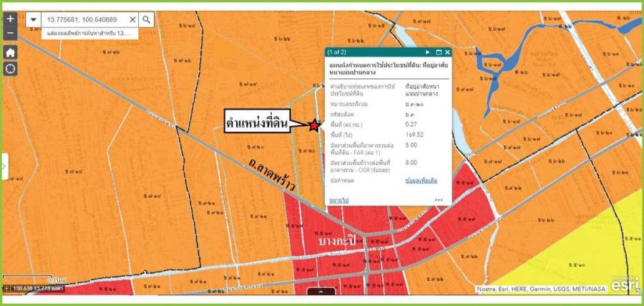The image size is (644, 306).
Task: Expand the left side panel handle
Action: (4, 166)
